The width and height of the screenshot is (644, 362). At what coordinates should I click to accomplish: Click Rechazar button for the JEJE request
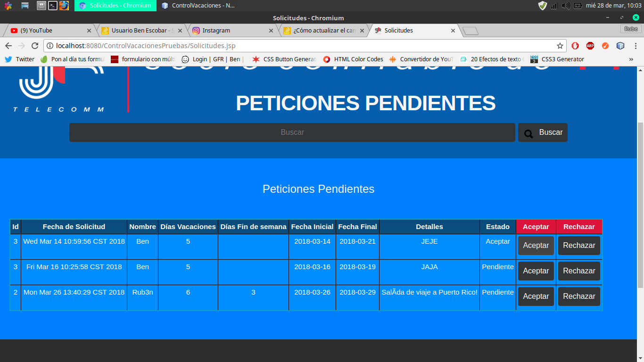[579, 246]
